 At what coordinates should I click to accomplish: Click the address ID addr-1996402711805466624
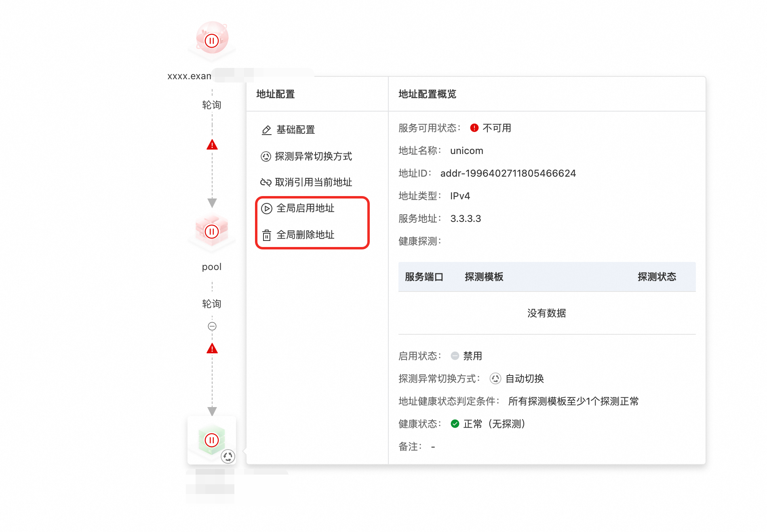pos(508,173)
